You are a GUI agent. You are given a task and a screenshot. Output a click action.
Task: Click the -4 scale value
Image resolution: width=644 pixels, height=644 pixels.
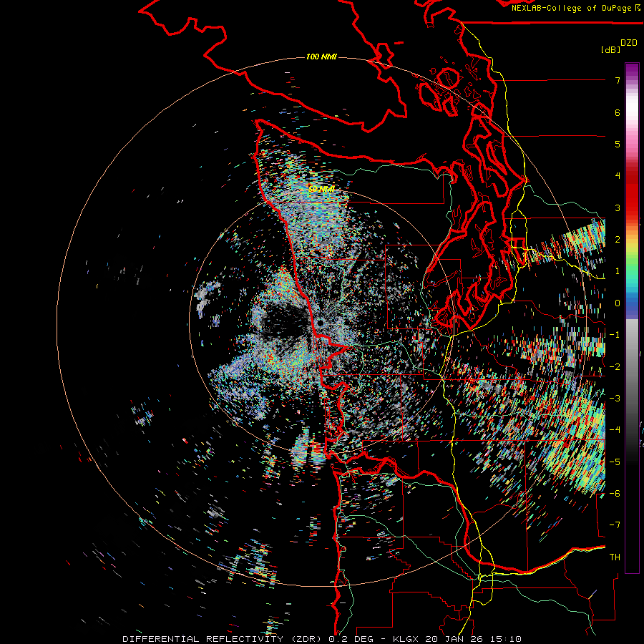(x=615, y=430)
